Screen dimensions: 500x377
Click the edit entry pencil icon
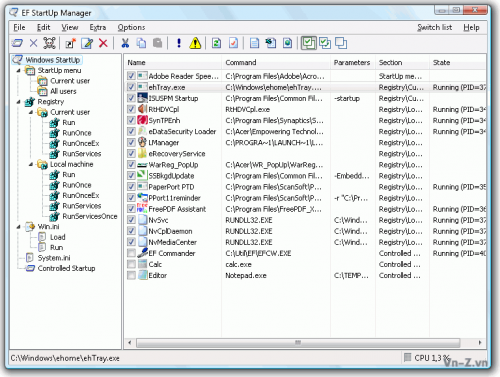(x=87, y=43)
